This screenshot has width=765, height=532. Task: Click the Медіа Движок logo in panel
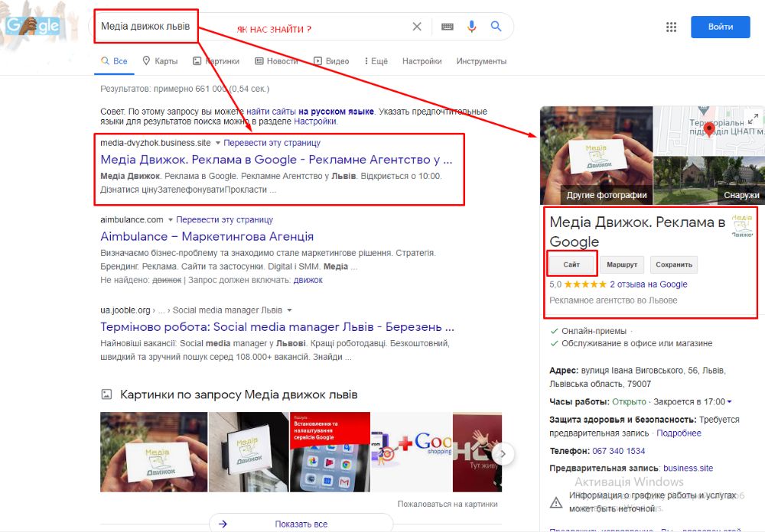pyautogui.click(x=742, y=225)
